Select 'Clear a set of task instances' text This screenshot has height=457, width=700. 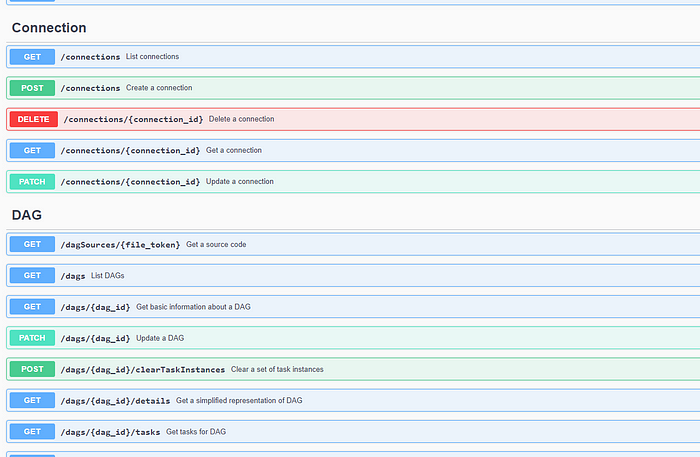tap(277, 369)
